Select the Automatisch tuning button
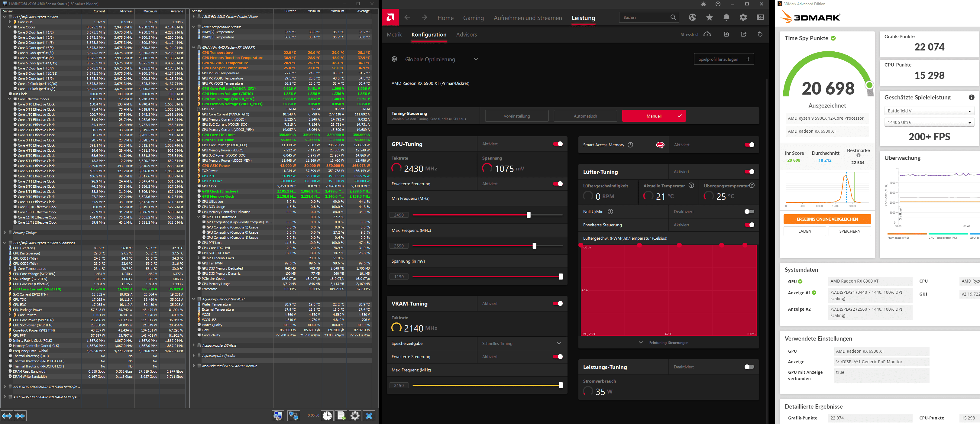The height and width of the screenshot is (424, 980). pos(585,116)
